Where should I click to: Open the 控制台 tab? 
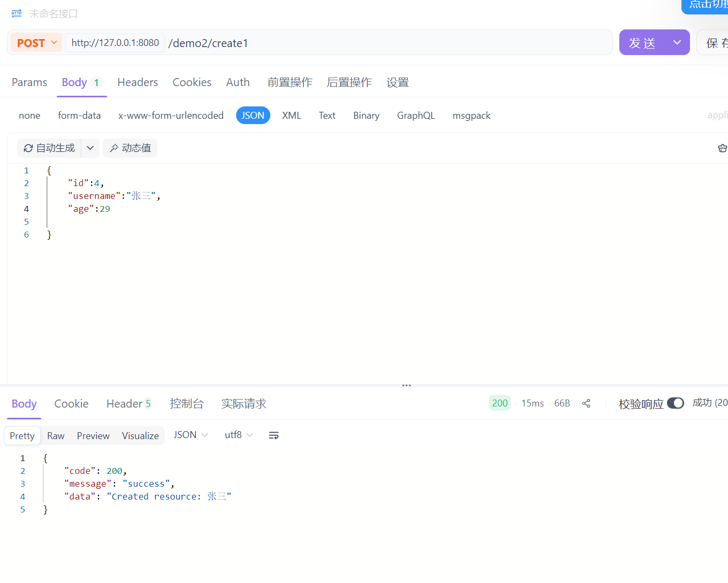[x=187, y=404]
